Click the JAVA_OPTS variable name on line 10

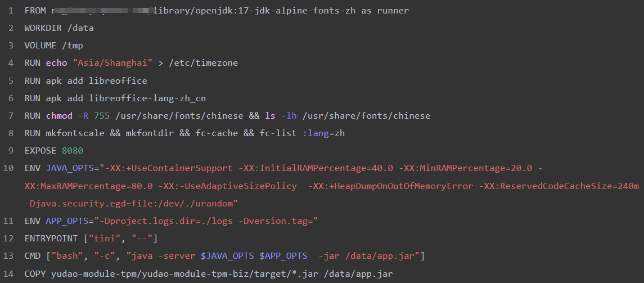pyautogui.click(x=70, y=168)
